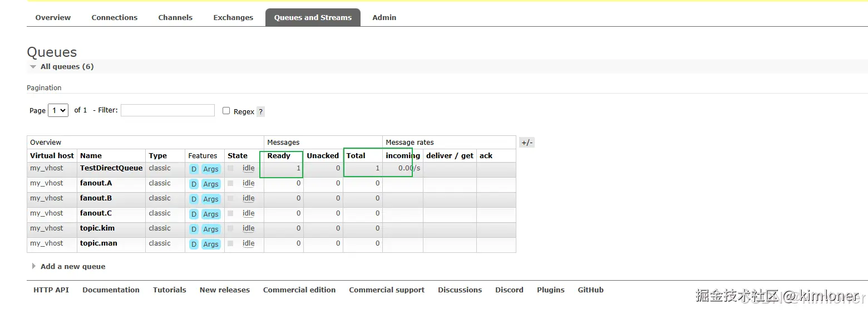
Task: Open the Discord footer link
Action: pyautogui.click(x=509, y=290)
